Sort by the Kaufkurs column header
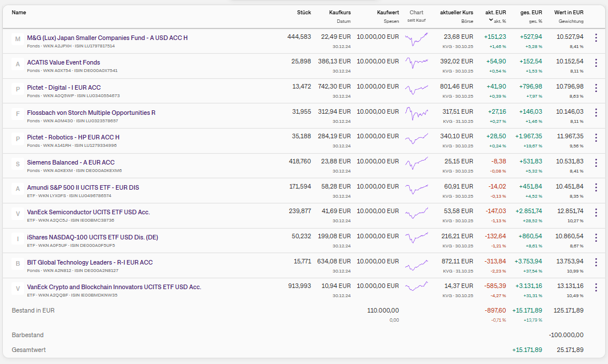The height and width of the screenshot is (364, 608). [339, 12]
